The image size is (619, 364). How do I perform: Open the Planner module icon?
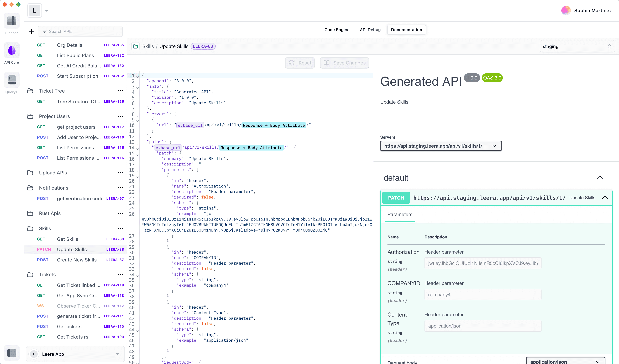[12, 21]
